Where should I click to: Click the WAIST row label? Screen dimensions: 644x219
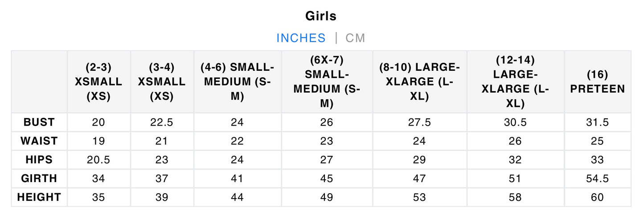coord(39,141)
